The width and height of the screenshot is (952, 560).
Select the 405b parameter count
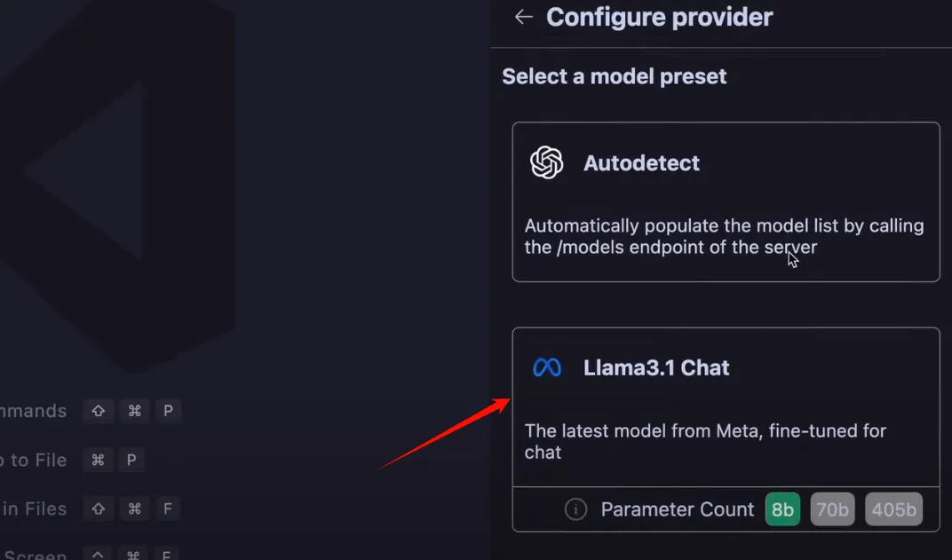893,509
